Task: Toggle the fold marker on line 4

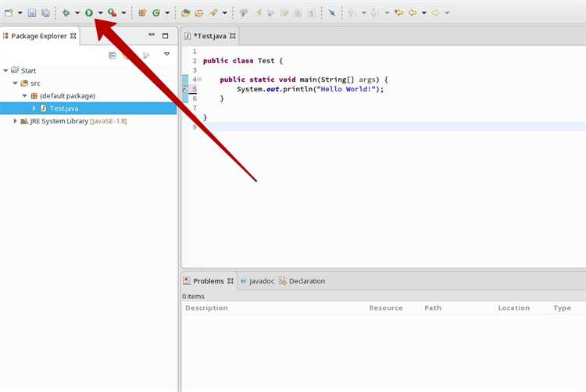Action: [200, 80]
